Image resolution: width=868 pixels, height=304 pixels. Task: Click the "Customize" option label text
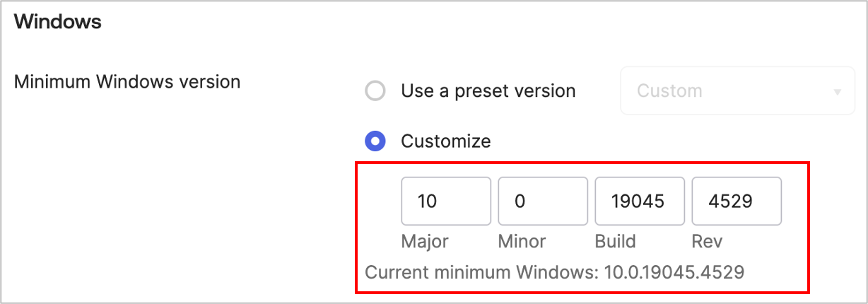click(x=445, y=141)
